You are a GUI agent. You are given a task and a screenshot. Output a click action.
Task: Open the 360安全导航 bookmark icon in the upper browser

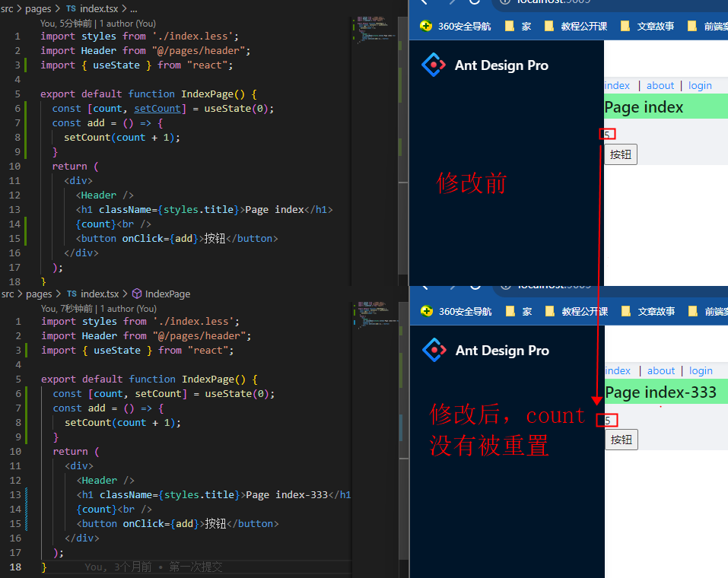click(x=426, y=26)
